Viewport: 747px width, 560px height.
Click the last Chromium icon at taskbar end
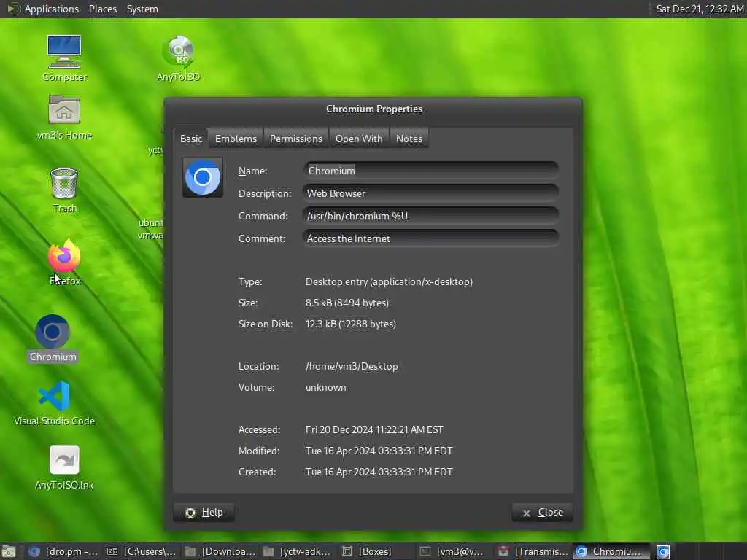663,551
